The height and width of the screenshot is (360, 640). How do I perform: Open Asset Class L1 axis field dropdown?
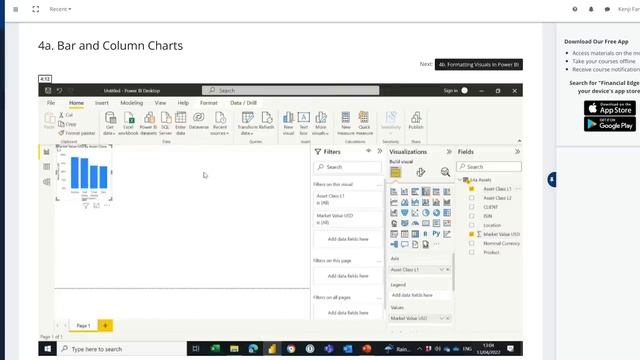click(x=441, y=269)
